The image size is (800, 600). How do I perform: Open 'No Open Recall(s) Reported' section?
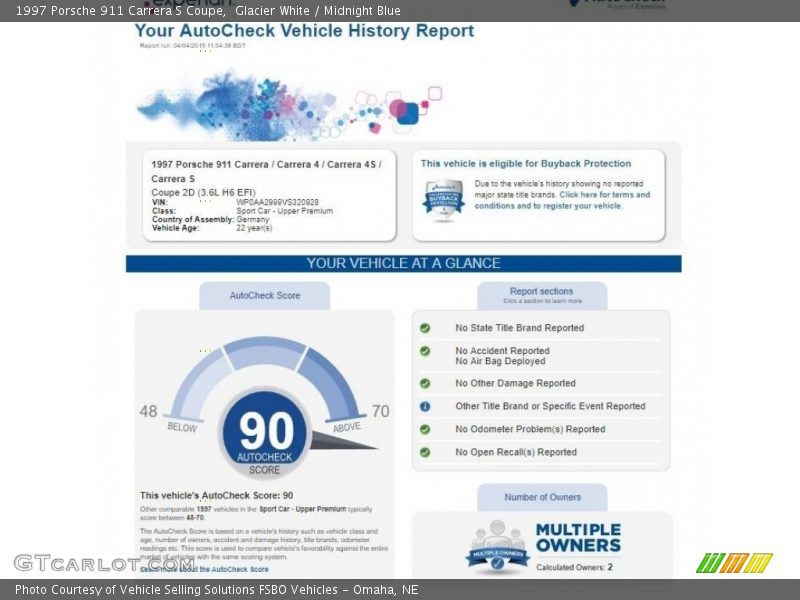(x=516, y=452)
